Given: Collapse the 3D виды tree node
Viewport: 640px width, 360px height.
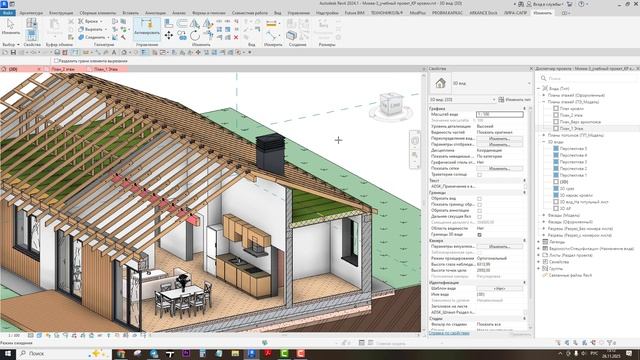Looking at the screenshot, I should click(544, 142).
